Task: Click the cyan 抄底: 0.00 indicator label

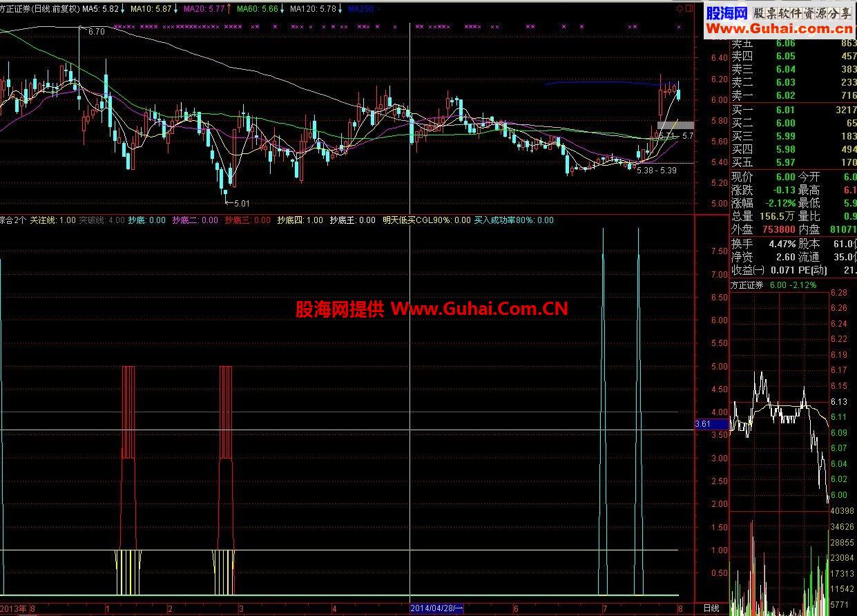Action: tap(147, 220)
